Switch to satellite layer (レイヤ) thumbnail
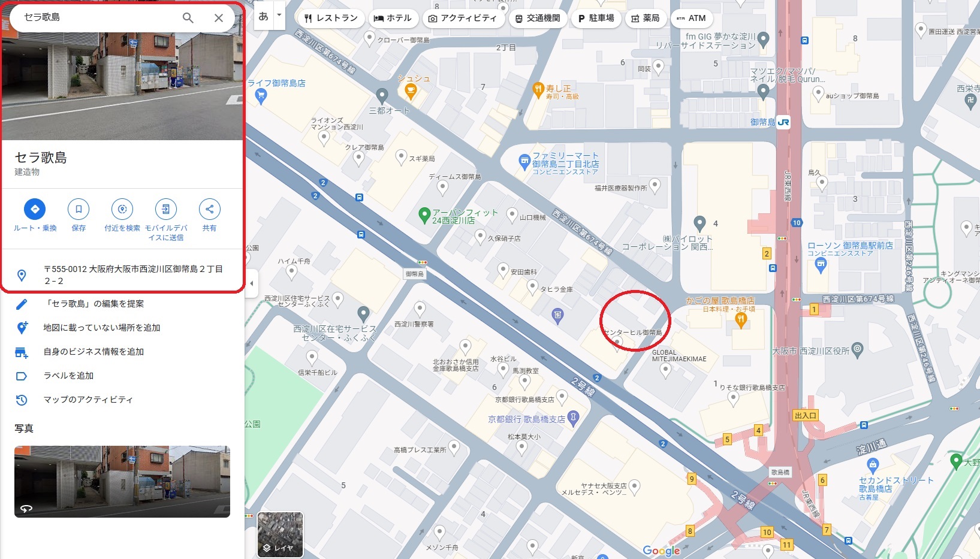 pos(280,534)
